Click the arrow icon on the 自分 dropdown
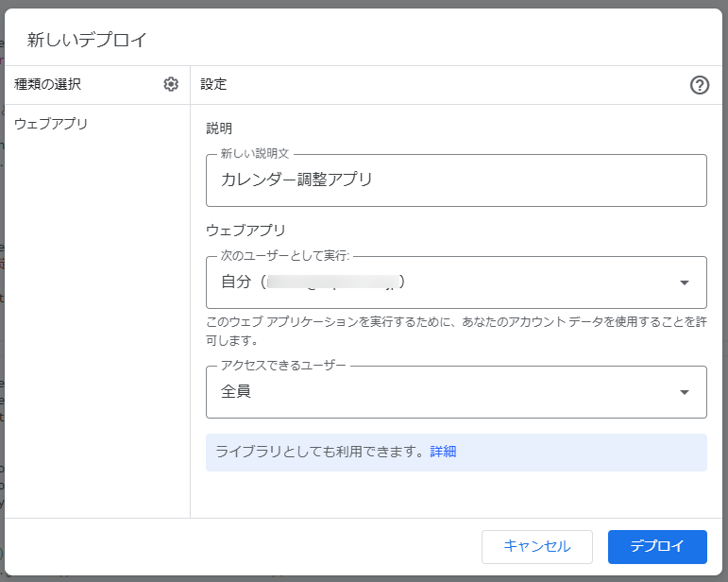The width and height of the screenshot is (728, 582). [685, 282]
